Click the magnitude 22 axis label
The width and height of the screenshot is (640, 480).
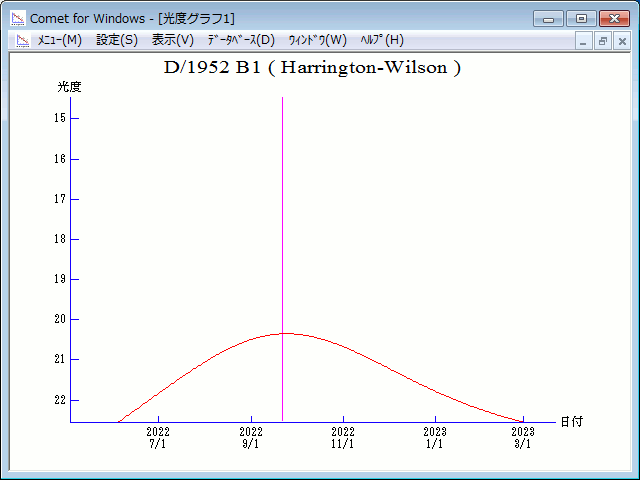click(60, 400)
